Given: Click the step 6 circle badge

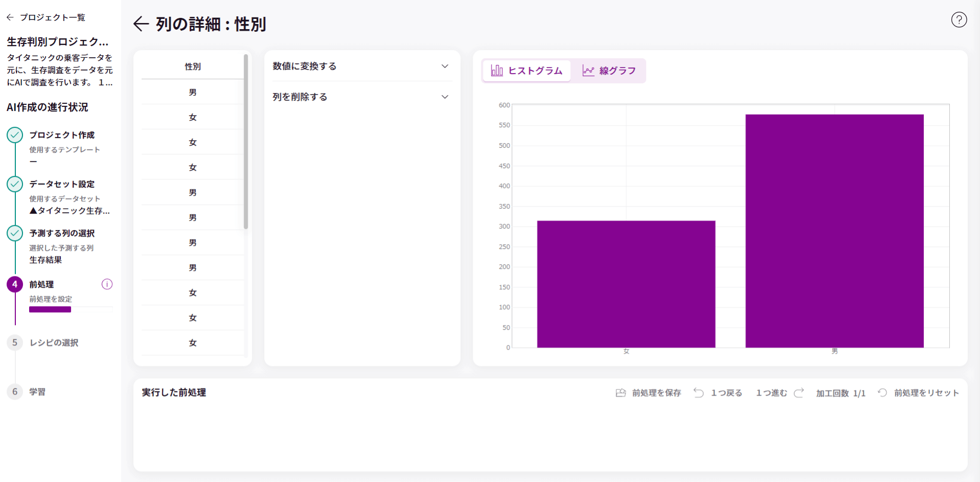Looking at the screenshot, I should (15, 392).
